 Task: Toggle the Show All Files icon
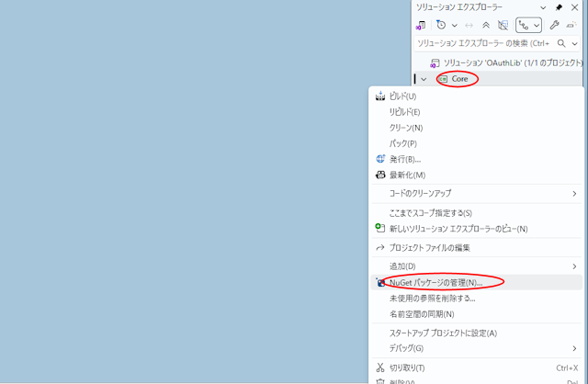503,25
